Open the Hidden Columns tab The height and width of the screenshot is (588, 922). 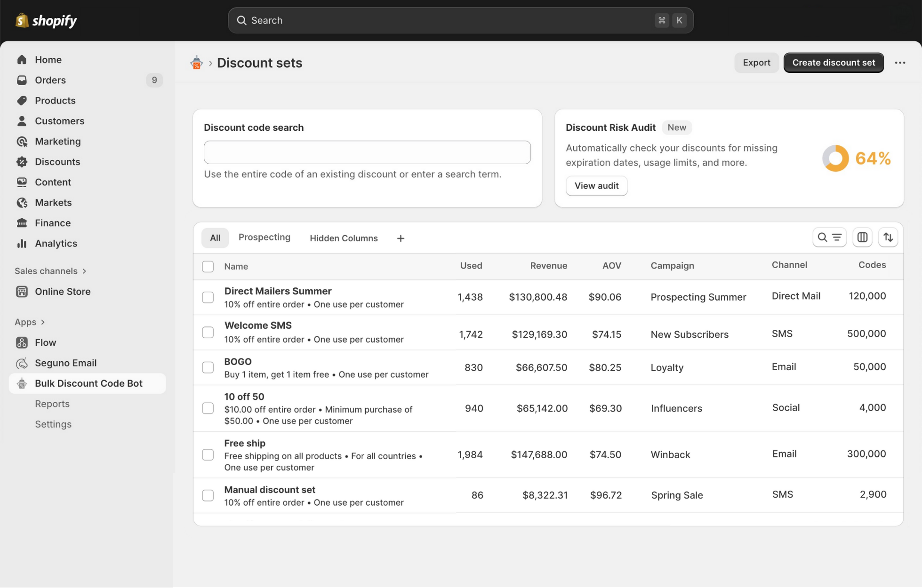point(343,238)
